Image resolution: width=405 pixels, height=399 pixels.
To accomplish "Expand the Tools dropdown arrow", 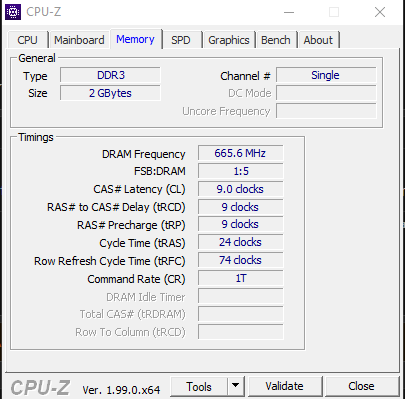I will tap(236, 387).
